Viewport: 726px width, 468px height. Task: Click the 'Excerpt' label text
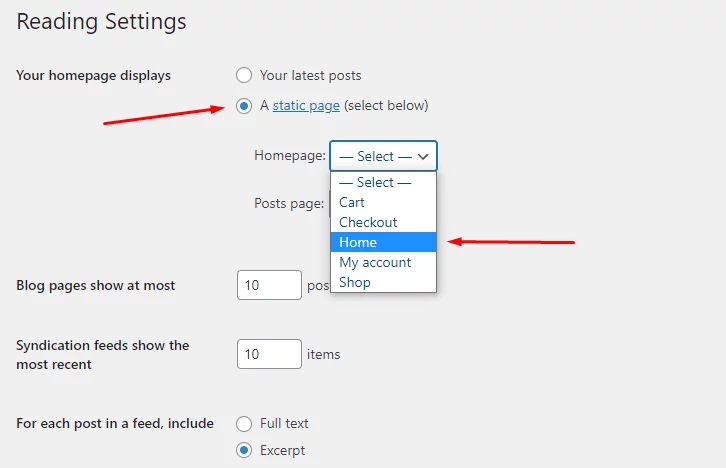(x=282, y=450)
